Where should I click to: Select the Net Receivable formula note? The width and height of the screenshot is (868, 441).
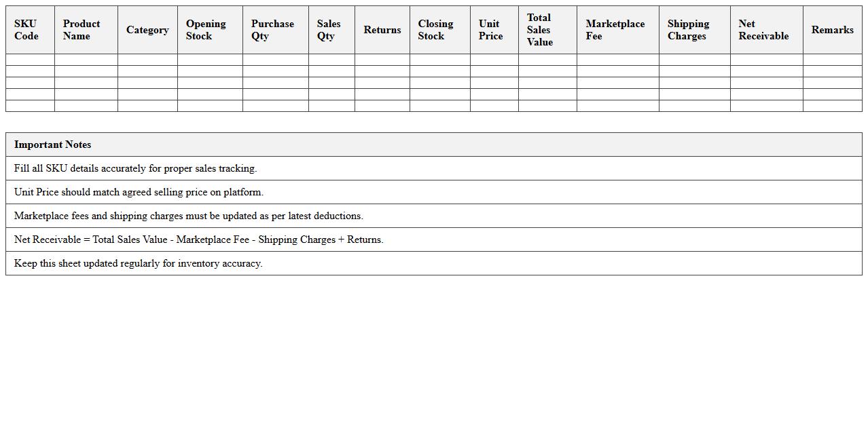(198, 239)
